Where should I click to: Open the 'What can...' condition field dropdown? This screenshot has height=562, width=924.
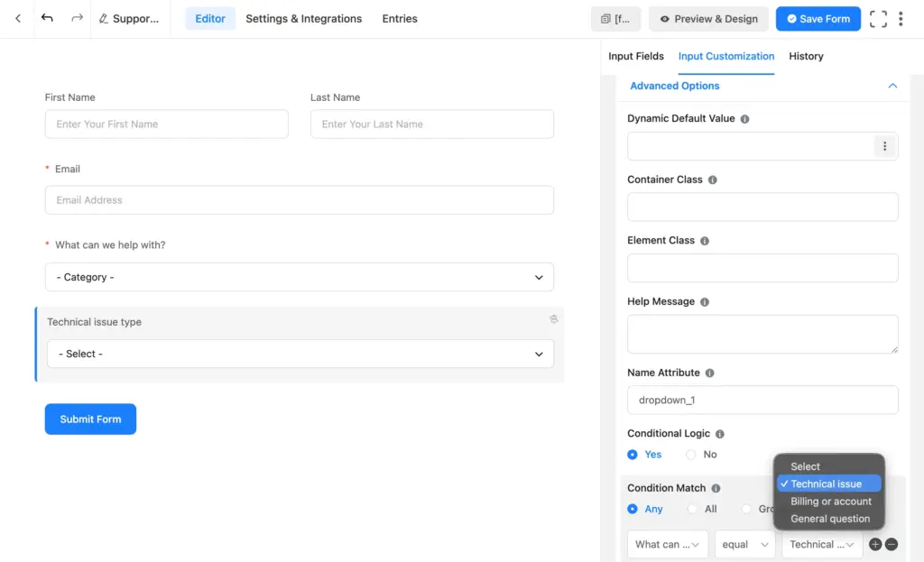coord(668,544)
